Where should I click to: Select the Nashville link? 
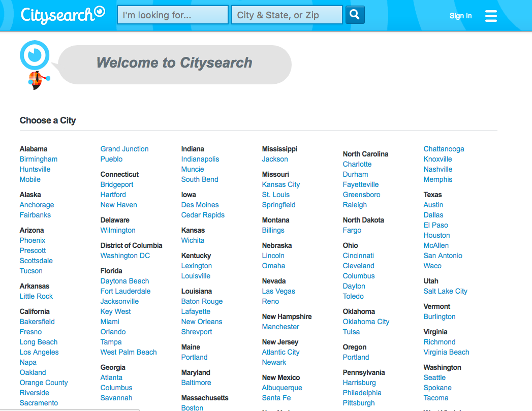click(437, 169)
